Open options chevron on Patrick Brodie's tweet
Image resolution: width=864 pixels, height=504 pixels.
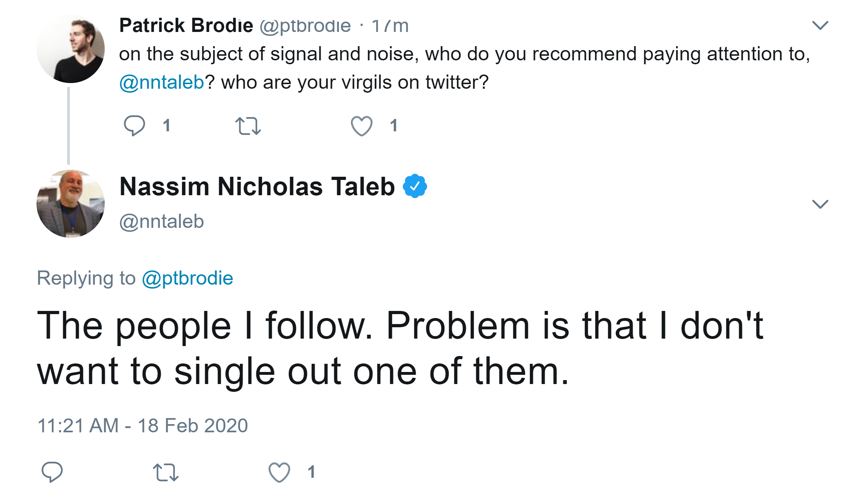[820, 25]
